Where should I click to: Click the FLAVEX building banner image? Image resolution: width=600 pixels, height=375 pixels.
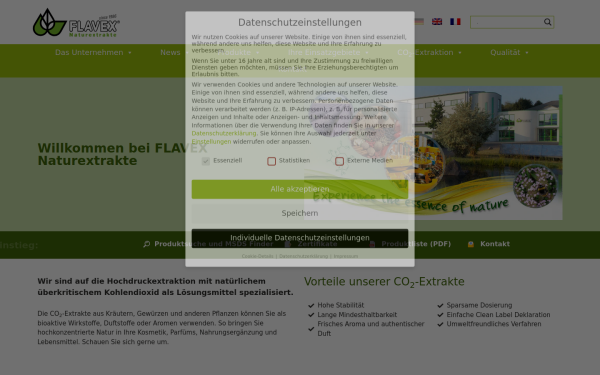(x=433, y=153)
